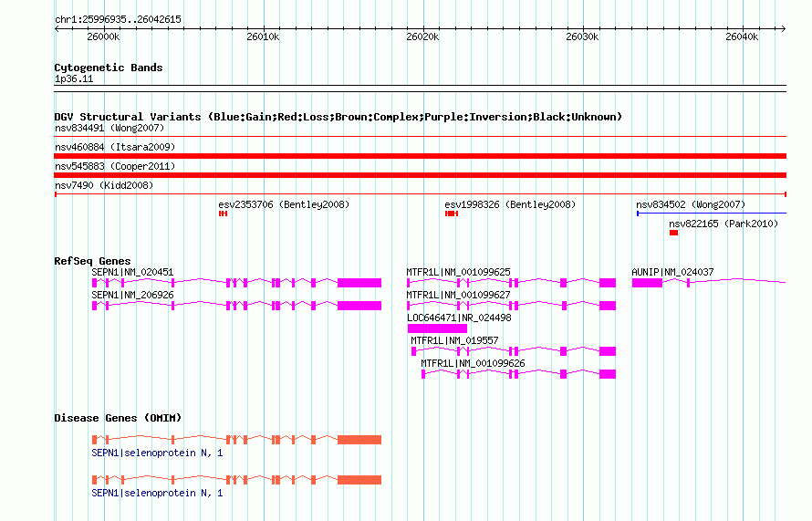Click the 26000k ruler tick label
812x521 pixels.
tap(103, 36)
